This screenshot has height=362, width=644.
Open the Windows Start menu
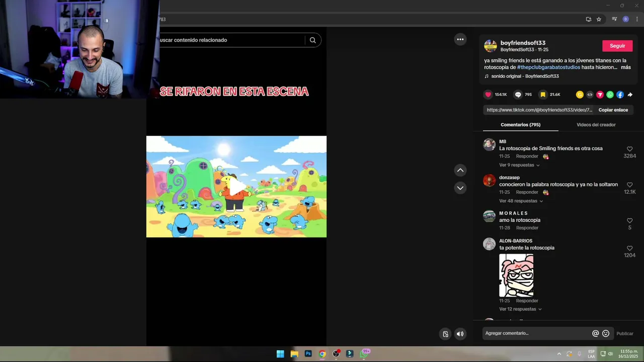(280, 354)
